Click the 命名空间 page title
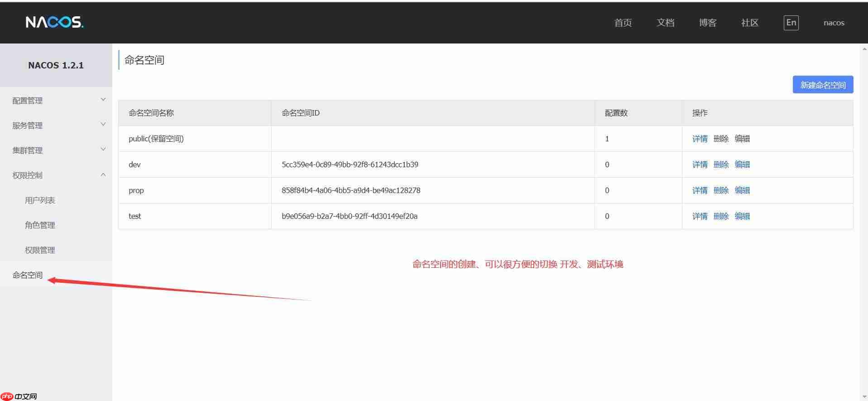The width and height of the screenshot is (868, 401). (144, 60)
